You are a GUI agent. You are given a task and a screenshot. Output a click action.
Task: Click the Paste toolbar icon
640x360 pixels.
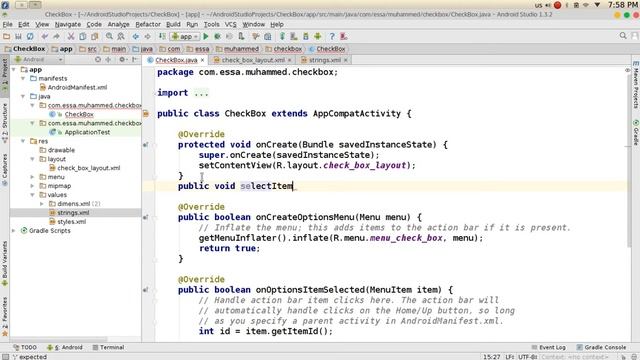(95, 36)
